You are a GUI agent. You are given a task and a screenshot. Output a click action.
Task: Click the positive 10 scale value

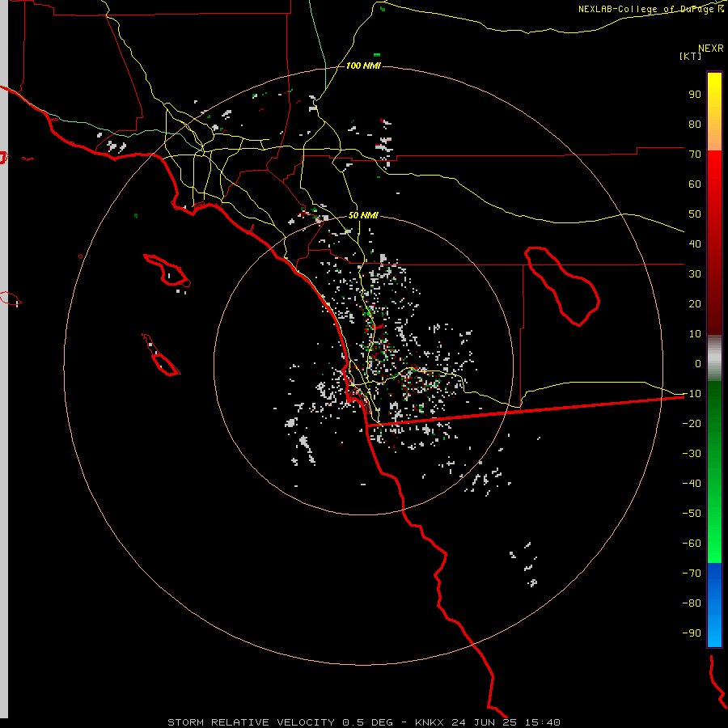695,334
